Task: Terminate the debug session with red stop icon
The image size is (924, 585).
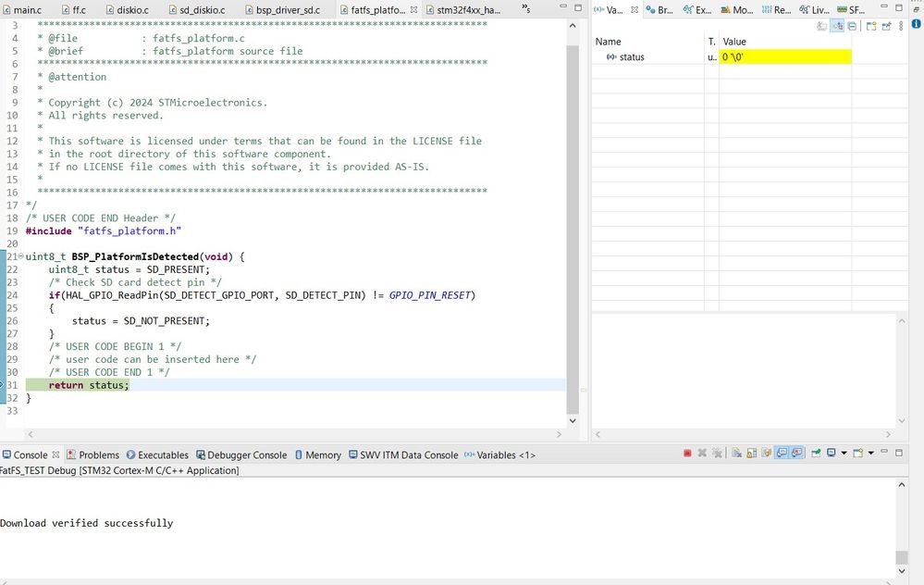Action: (x=687, y=453)
